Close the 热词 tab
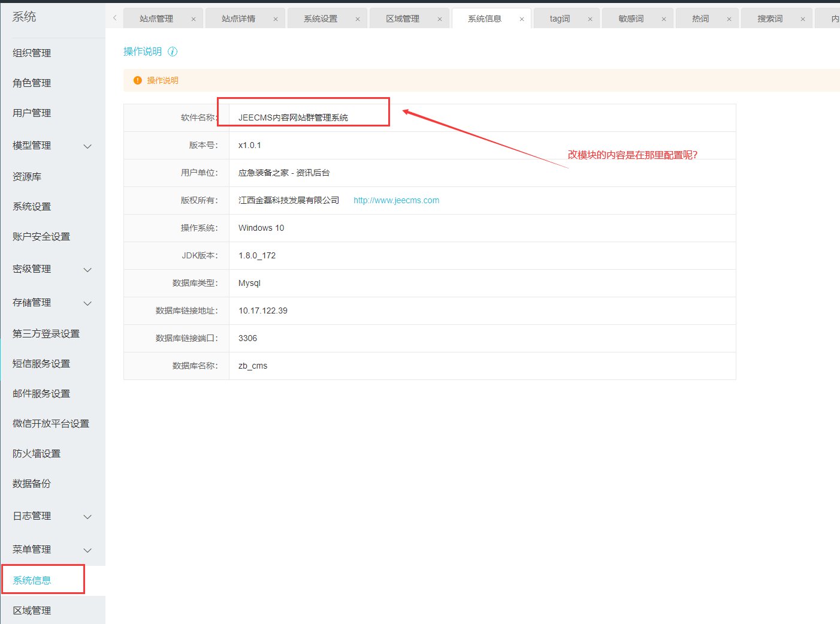The width and height of the screenshot is (840, 624). (x=729, y=19)
